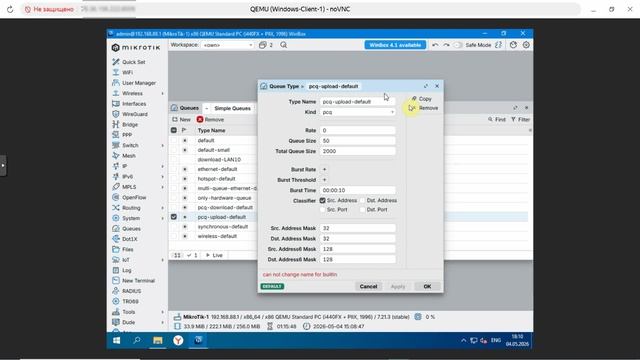Open MPLS menu item
Screen dimensions: 640x360
point(129,187)
